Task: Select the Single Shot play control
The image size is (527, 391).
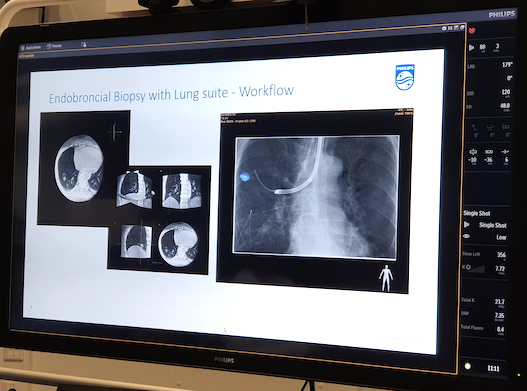Action: click(467, 224)
